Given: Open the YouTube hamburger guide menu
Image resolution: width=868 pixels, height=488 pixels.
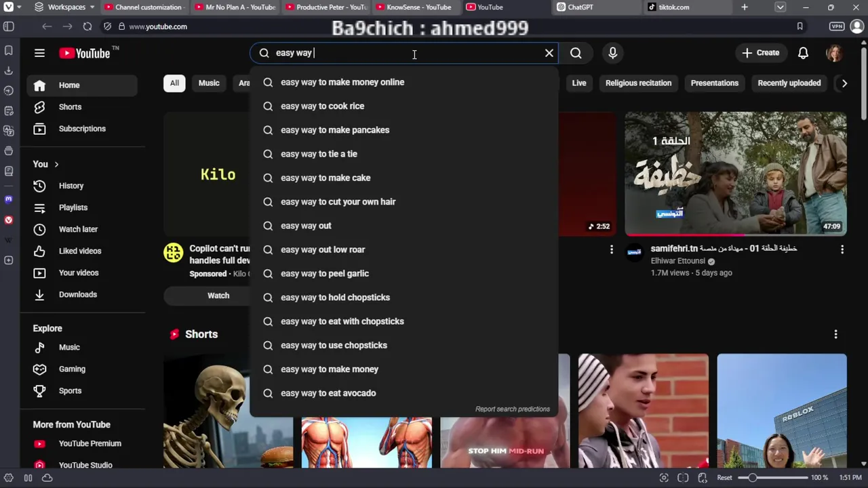Looking at the screenshot, I should tap(39, 53).
